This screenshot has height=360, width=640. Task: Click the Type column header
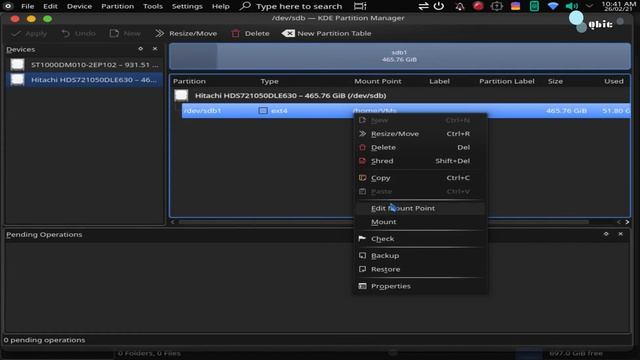pyautogui.click(x=269, y=81)
